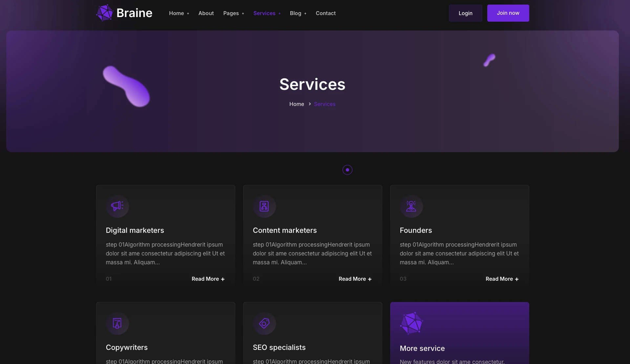Click card number 01 label

pos(109,279)
